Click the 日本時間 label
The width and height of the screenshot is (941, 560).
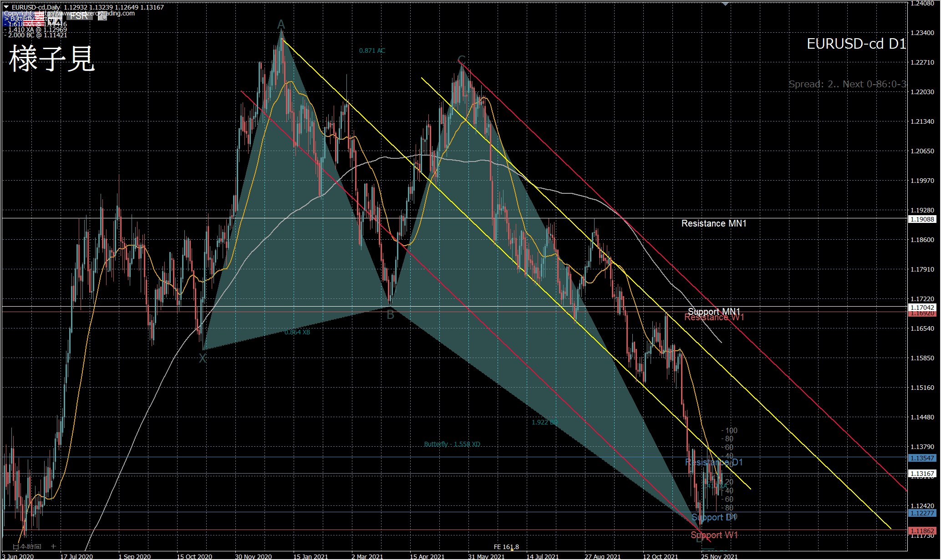coord(27,546)
